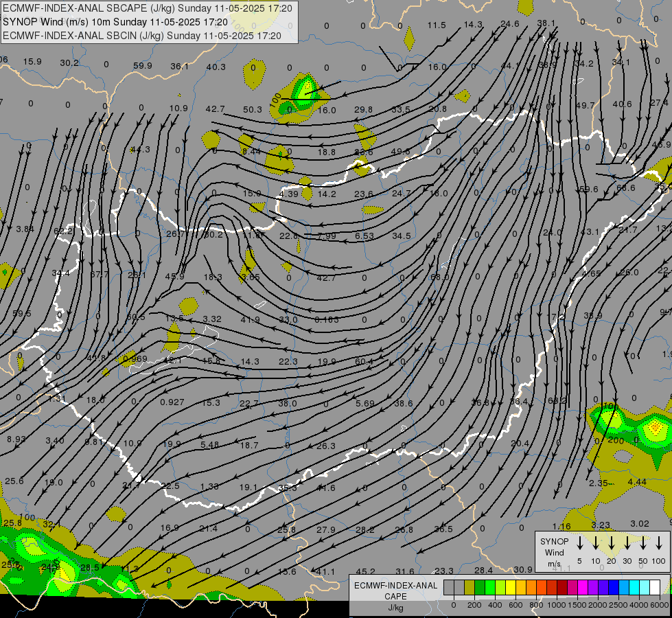Click the map value 2.35
The width and height of the screenshot is (672, 618).
point(599,483)
